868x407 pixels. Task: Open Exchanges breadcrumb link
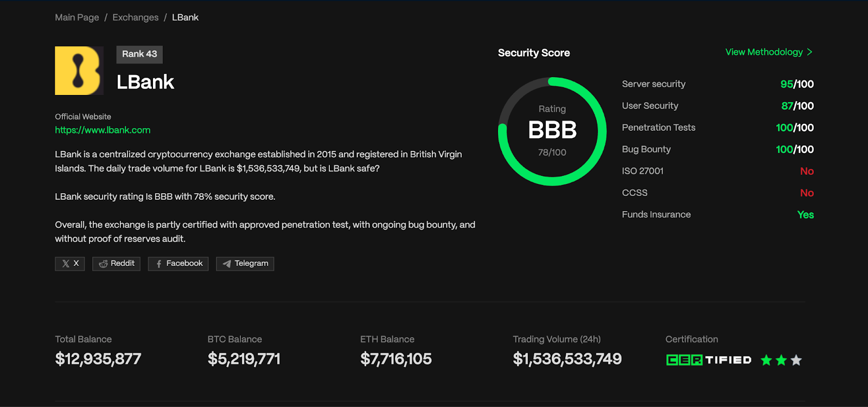(x=136, y=17)
